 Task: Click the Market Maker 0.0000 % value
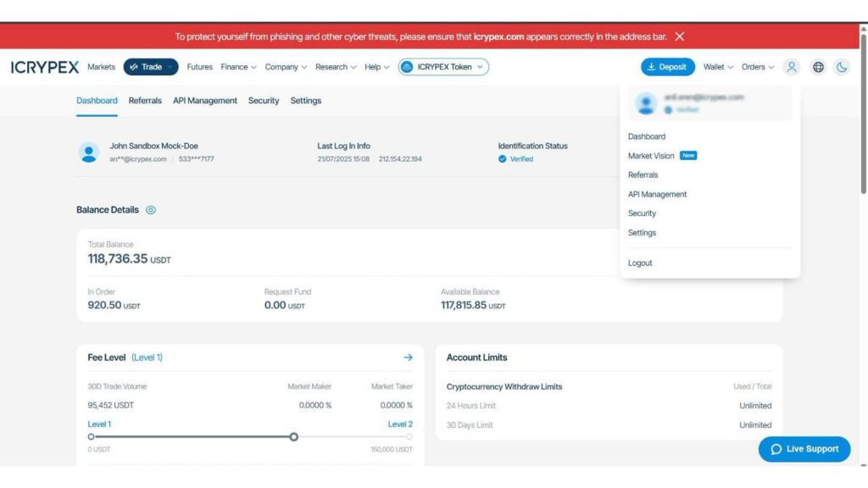[x=315, y=405]
